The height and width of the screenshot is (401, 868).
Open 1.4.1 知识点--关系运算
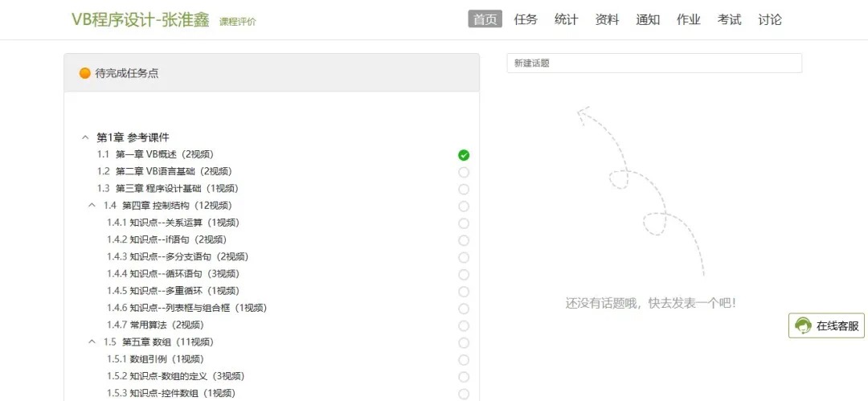coord(174,223)
